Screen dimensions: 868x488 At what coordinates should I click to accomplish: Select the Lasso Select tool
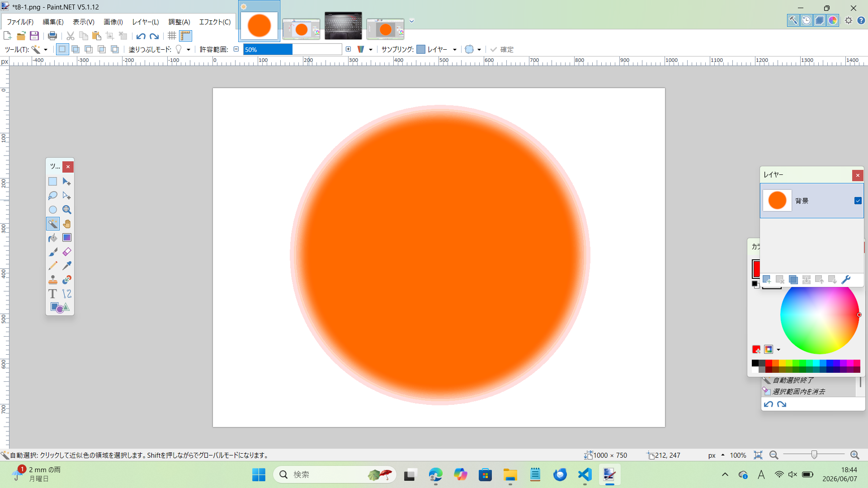coord(53,196)
